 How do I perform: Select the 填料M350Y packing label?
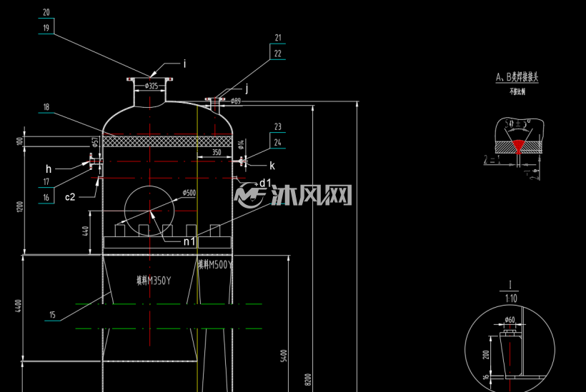(154, 281)
